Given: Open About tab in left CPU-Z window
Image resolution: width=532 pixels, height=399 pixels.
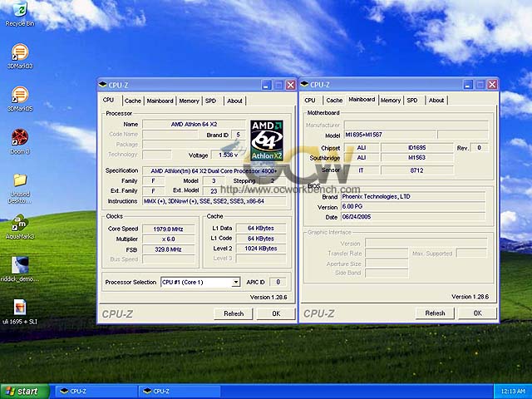Looking at the screenshot, I should pos(234,101).
